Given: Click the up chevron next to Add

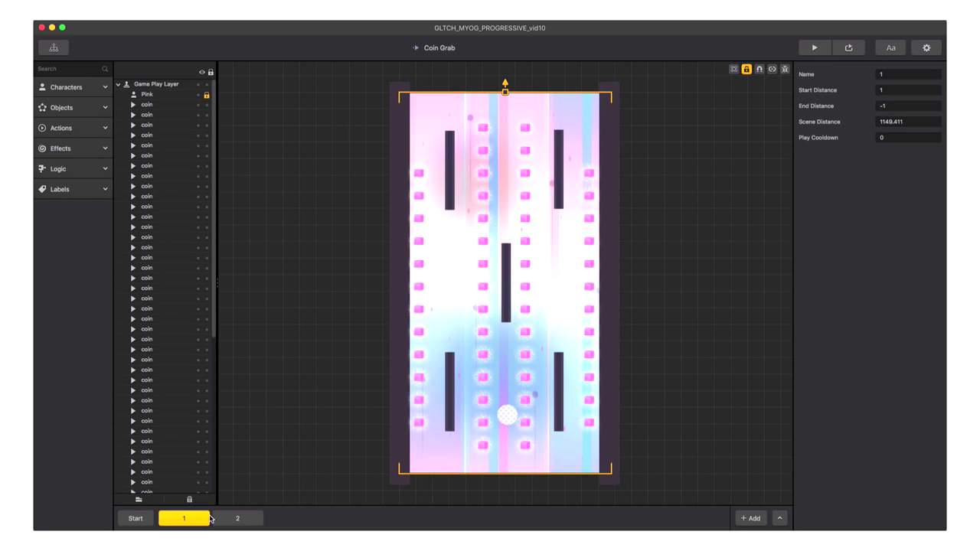Looking at the screenshot, I should (x=779, y=518).
